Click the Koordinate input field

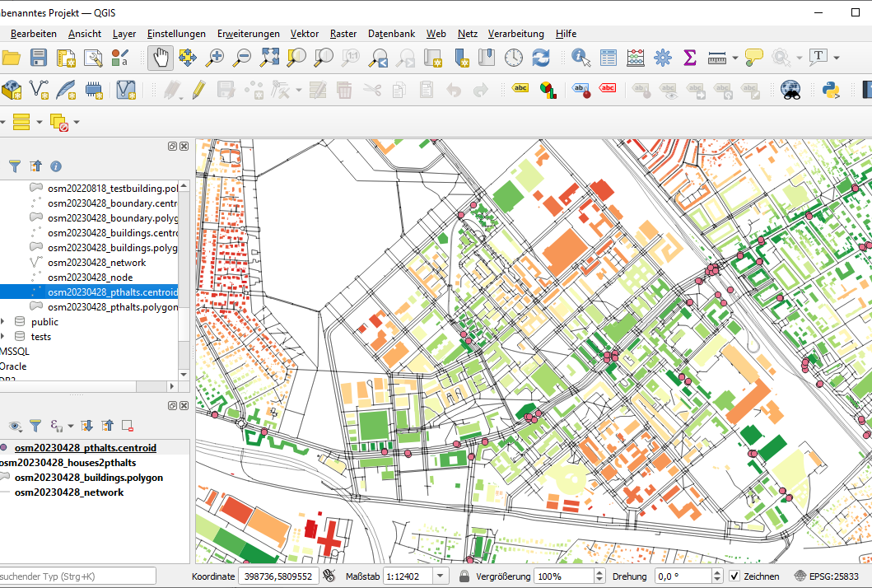[x=278, y=576]
